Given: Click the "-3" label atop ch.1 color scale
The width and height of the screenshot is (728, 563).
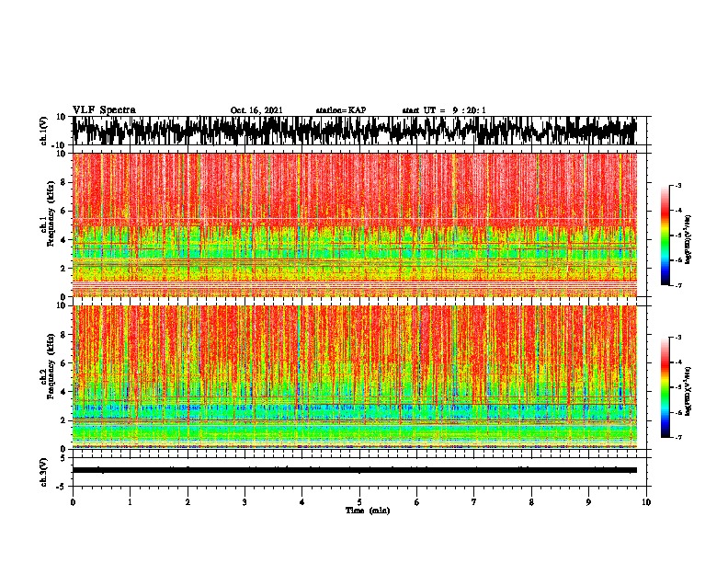Looking at the screenshot, I should pos(677,185).
